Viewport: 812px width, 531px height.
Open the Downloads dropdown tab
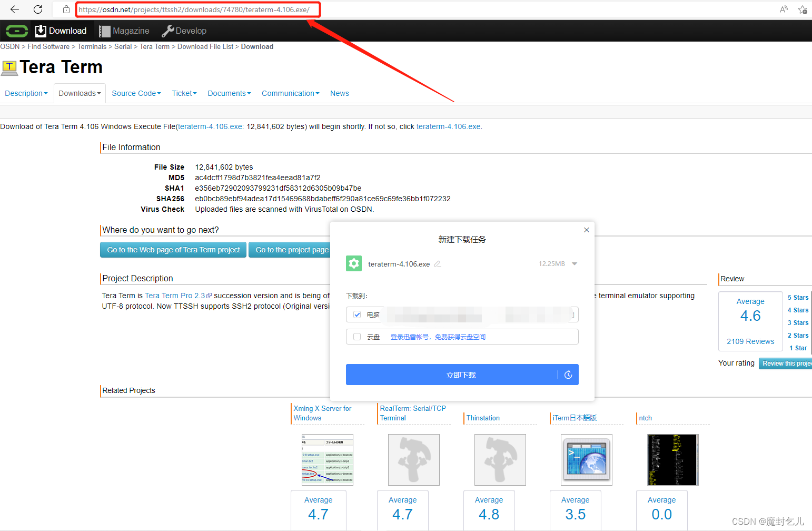point(80,93)
